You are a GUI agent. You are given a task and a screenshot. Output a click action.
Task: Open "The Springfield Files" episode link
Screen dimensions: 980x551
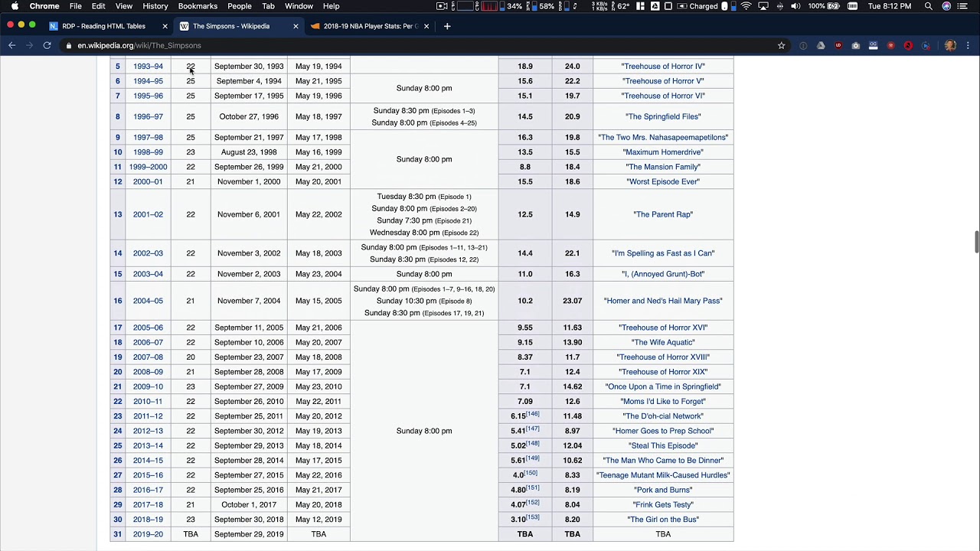[x=663, y=116]
